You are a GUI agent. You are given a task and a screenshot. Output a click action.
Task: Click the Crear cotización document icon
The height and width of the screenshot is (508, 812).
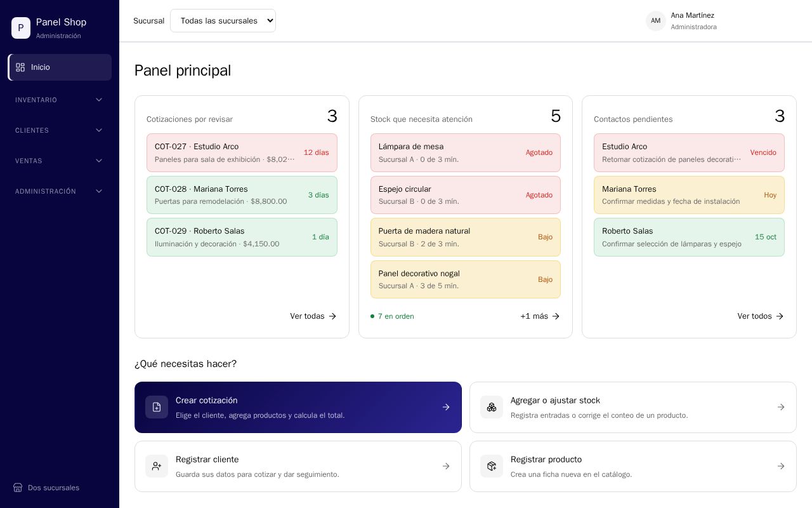pyautogui.click(x=157, y=407)
